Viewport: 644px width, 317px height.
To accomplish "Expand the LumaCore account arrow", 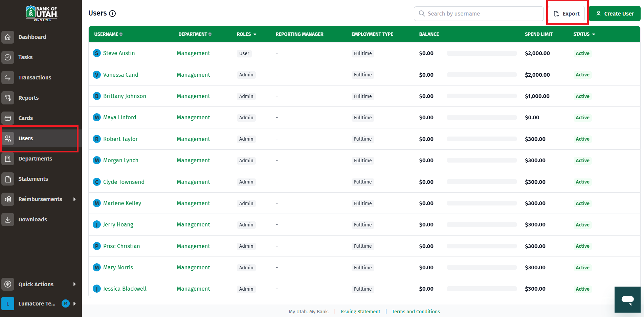I will click(x=74, y=303).
